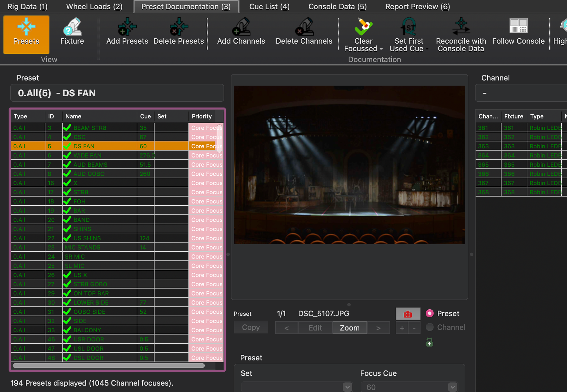Sort presets by Name column header
Viewport: 567px width, 392px height.
[100, 116]
